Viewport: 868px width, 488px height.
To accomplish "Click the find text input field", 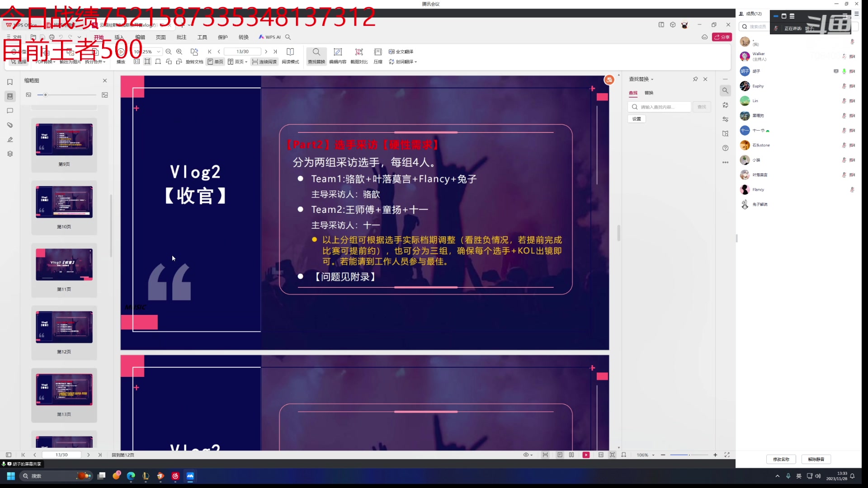I will click(x=660, y=107).
